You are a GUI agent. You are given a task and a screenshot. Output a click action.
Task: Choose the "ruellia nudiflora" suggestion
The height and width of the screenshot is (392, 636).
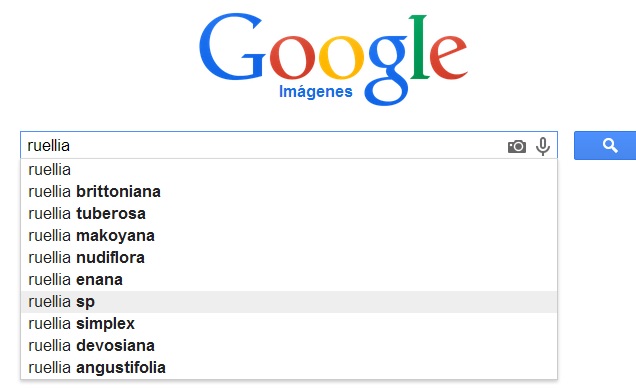click(x=289, y=258)
